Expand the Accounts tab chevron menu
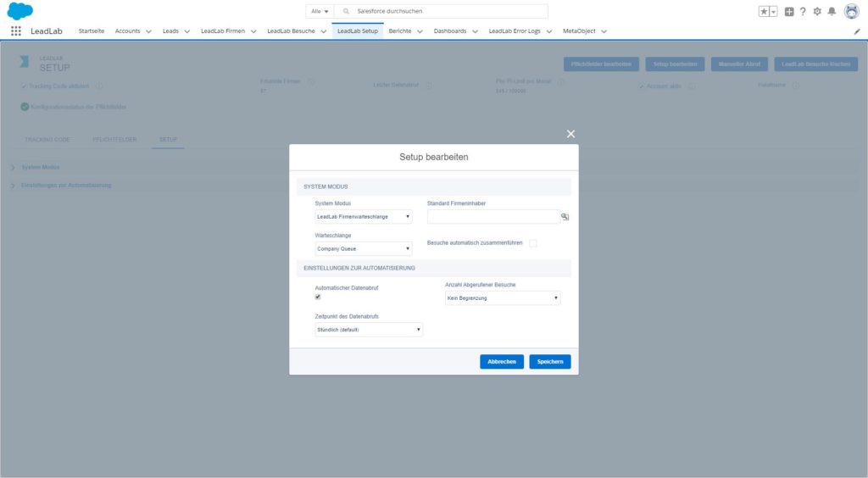Viewport: 868px width, 478px height. [x=148, y=31]
